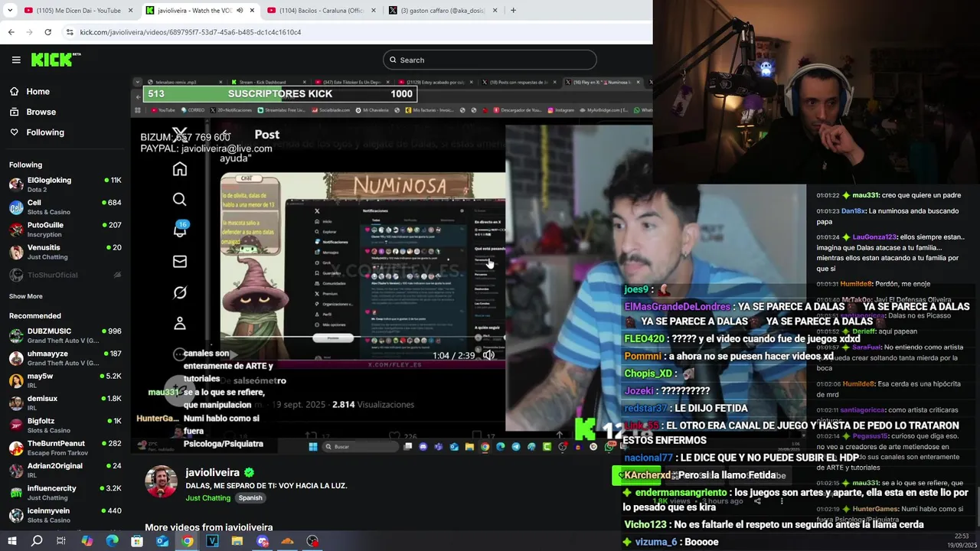980x551 pixels.
Task: Open Task View on the taskbar
Action: click(x=61, y=541)
